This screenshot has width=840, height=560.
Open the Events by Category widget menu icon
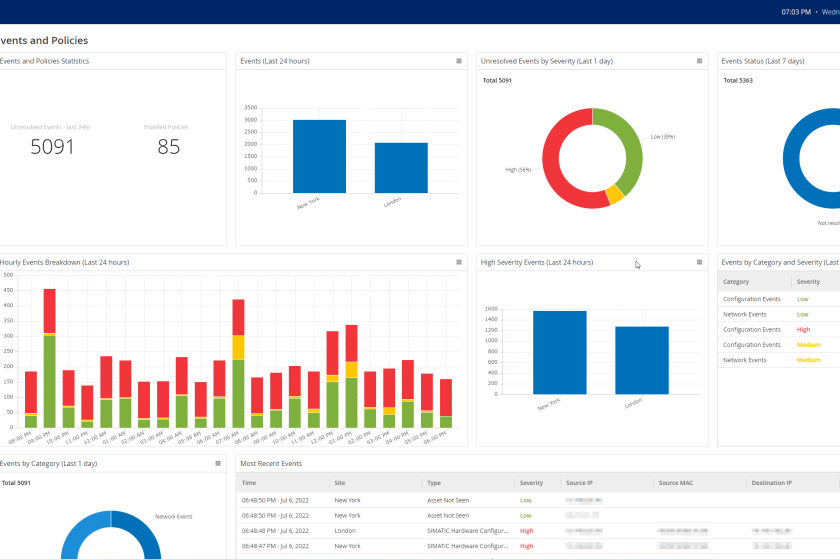pyautogui.click(x=218, y=464)
